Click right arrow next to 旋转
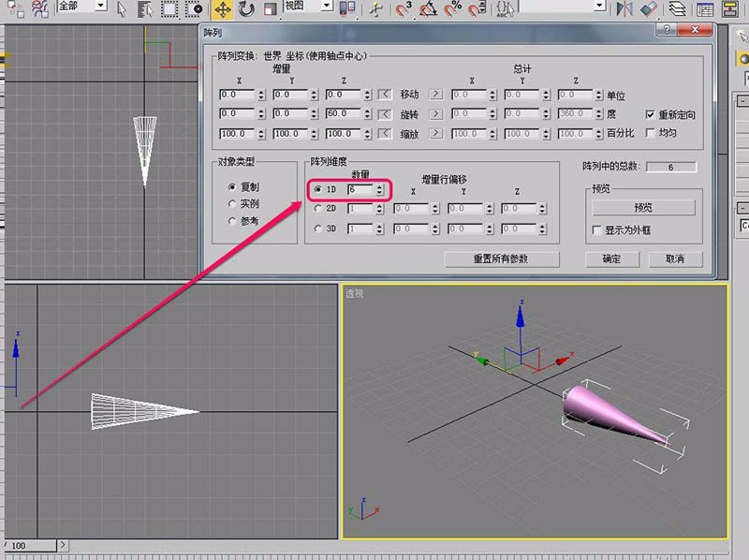749x560 pixels. point(435,113)
